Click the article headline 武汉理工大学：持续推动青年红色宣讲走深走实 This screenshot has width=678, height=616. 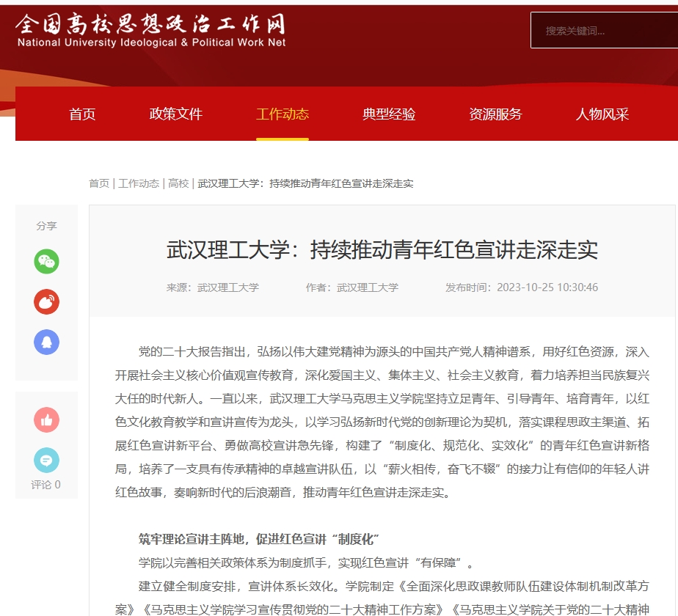point(382,250)
